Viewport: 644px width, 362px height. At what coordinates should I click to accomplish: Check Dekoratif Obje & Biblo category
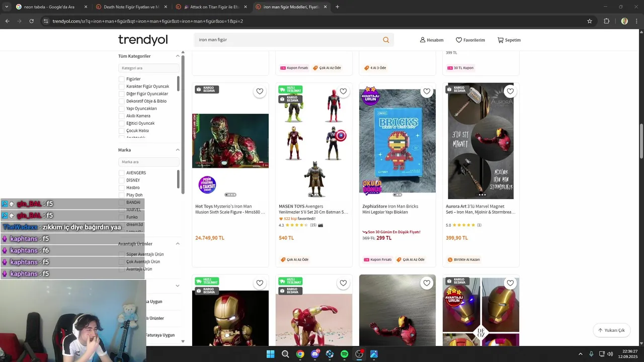[121, 101]
